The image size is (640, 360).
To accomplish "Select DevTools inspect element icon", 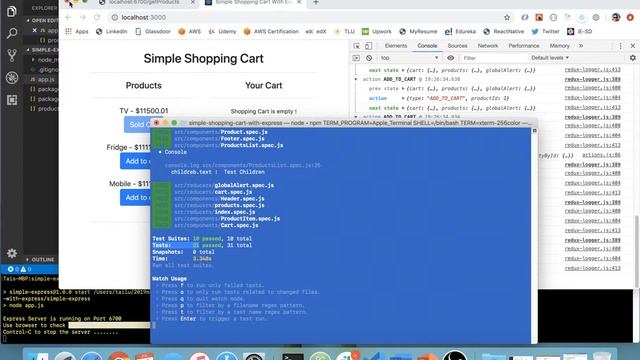I will click(356, 46).
